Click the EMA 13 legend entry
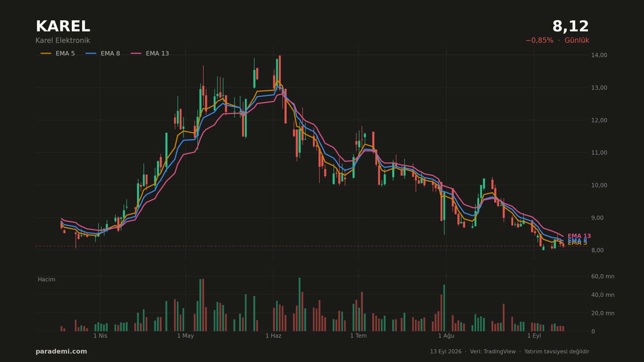The height and width of the screenshot is (362, 644). 149,53
